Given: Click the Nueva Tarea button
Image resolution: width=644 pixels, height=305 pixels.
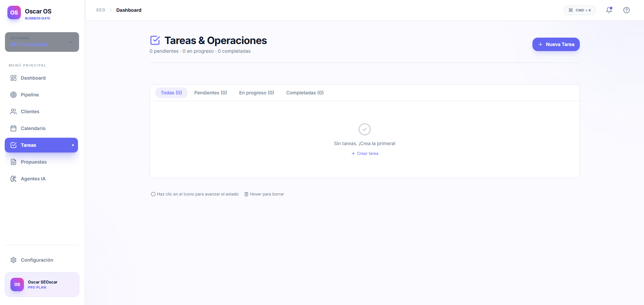Looking at the screenshot, I should click(556, 44).
